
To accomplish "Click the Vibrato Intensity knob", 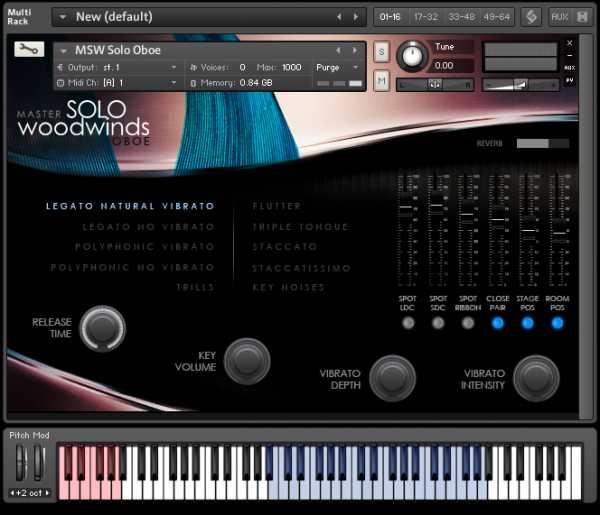I will 536,378.
